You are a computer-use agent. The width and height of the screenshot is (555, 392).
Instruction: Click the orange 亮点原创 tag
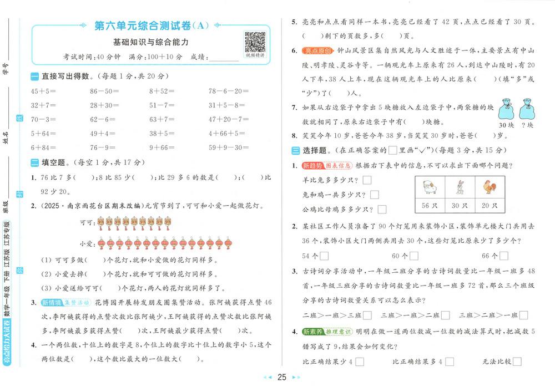tap(318, 51)
